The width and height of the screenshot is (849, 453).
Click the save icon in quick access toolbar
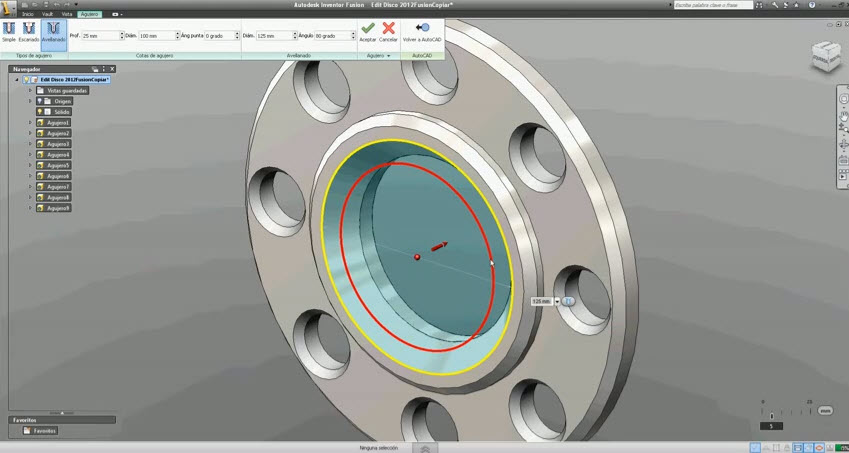44,5
